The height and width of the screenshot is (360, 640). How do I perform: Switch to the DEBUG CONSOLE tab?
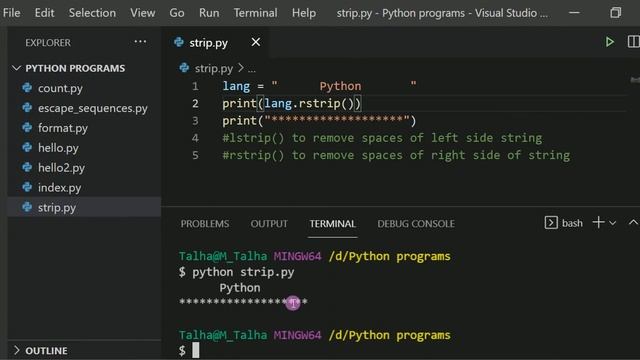[x=416, y=224]
